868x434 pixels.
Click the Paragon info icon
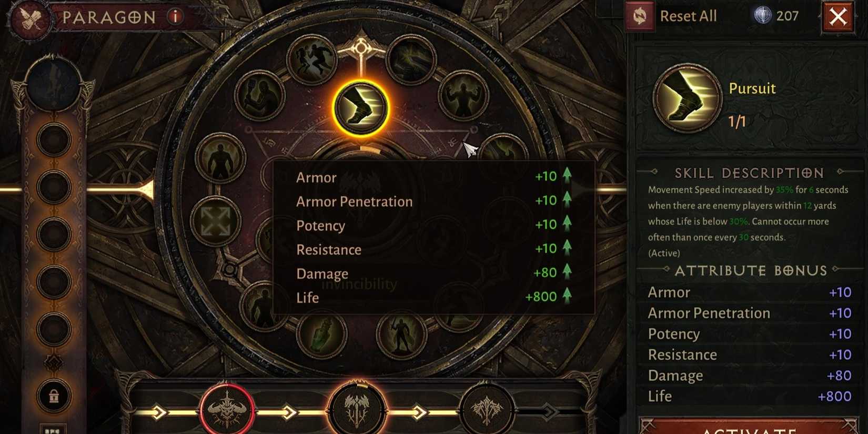pyautogui.click(x=176, y=17)
